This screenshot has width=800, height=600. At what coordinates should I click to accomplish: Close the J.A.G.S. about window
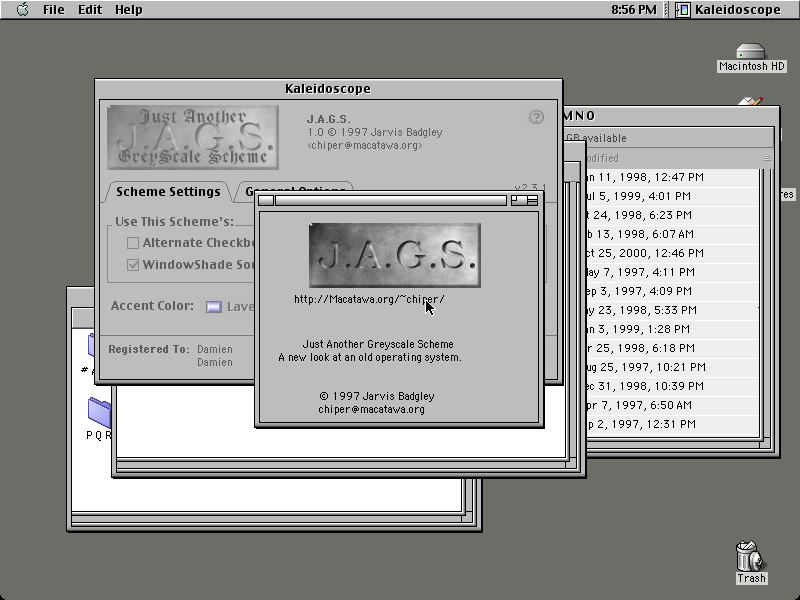266,201
